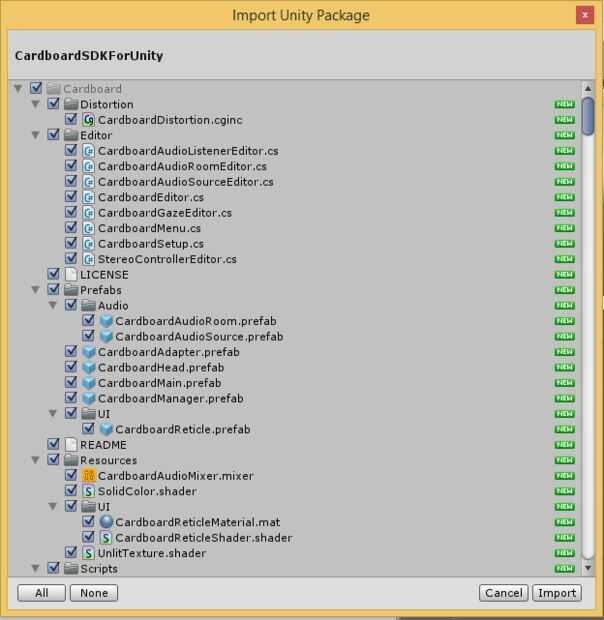
Task: Select the CardboardHead.prefab row label
Action: pyautogui.click(x=161, y=367)
